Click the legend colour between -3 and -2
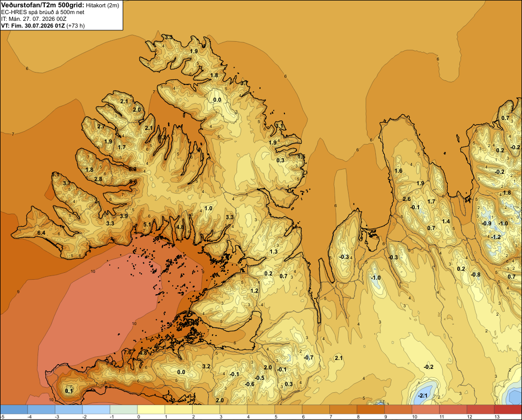 pos(68,410)
